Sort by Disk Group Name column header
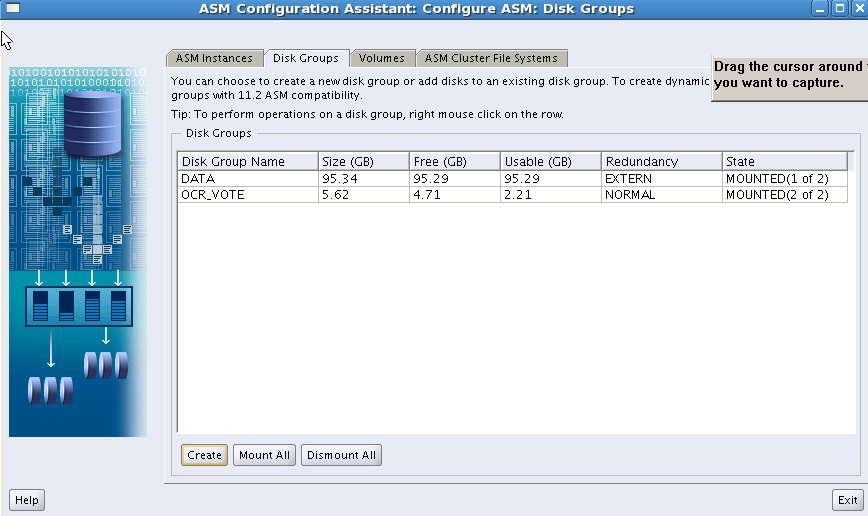The image size is (868, 516). click(x=247, y=161)
